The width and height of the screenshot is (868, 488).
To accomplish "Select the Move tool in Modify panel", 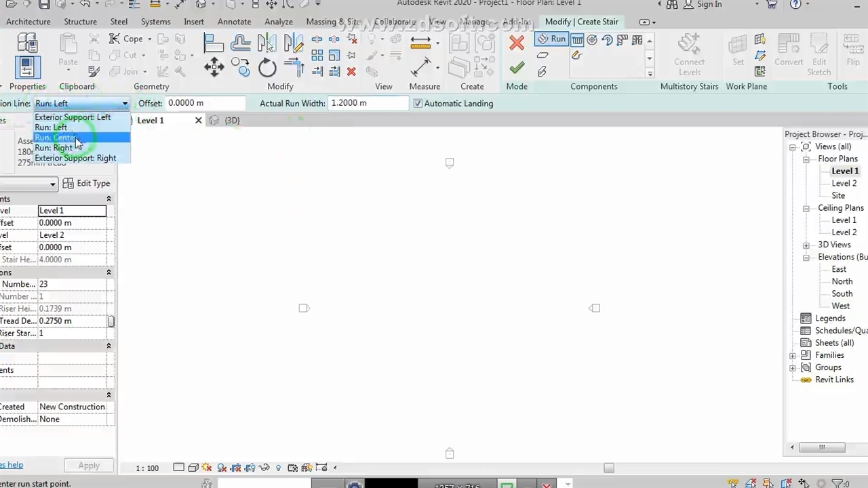I will 214,67.
